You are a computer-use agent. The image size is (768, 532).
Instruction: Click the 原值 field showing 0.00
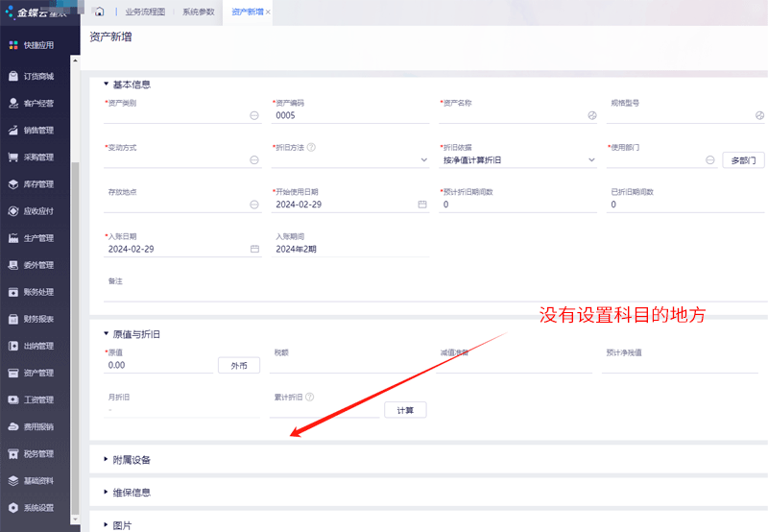click(158, 366)
